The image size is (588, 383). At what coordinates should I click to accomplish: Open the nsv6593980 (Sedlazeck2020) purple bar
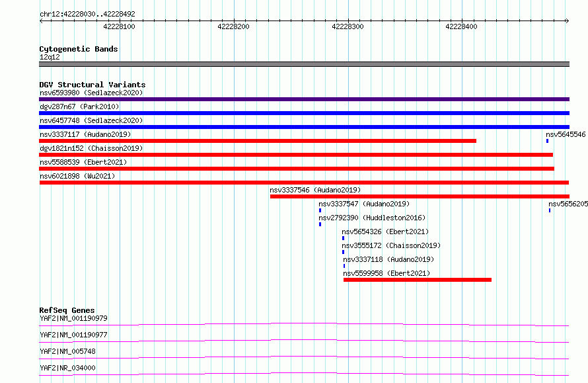[304, 99]
